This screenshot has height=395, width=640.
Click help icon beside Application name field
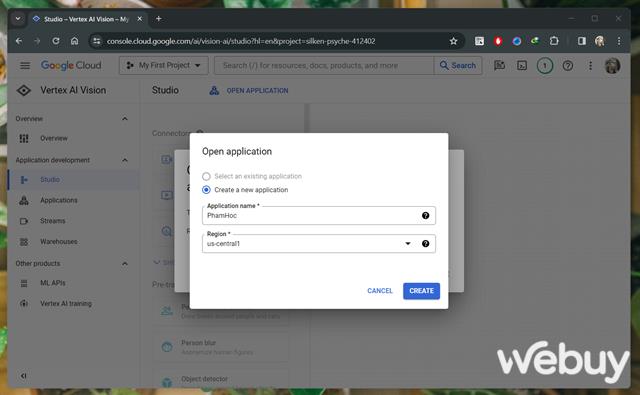click(x=425, y=215)
